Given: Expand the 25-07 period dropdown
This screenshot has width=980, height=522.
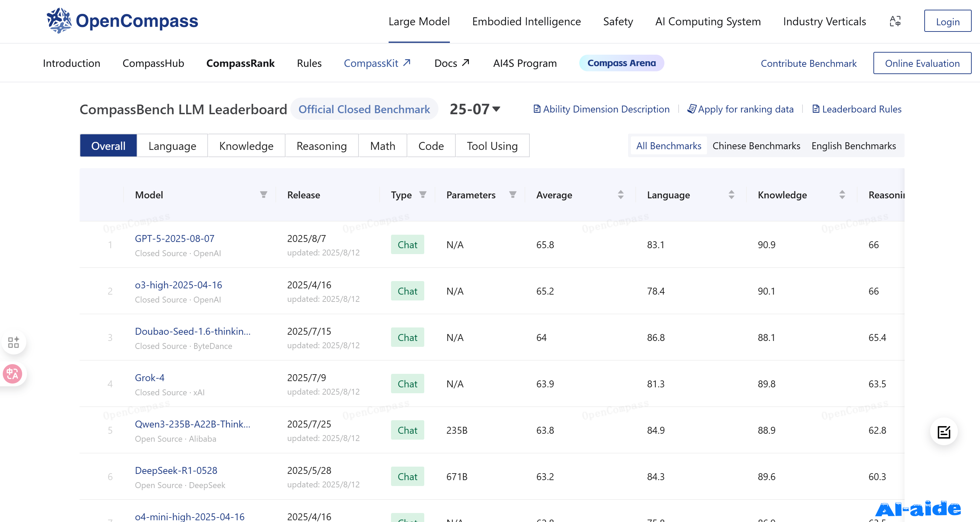Looking at the screenshot, I should tap(475, 109).
